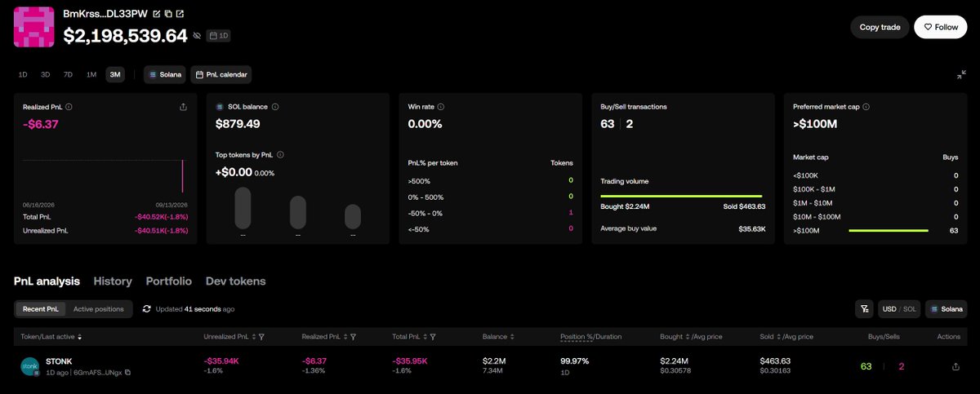The image size is (980, 394).
Task: Filter the Unrealized PnL column
Action: click(261, 336)
